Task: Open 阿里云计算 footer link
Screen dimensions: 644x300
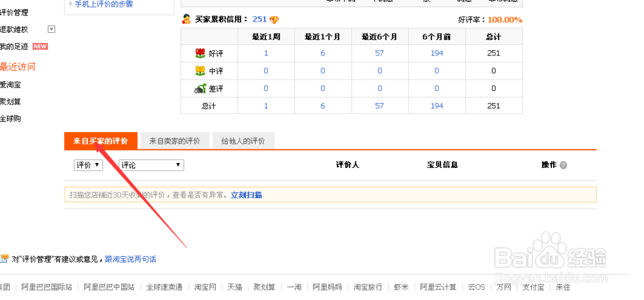Action: point(438,287)
